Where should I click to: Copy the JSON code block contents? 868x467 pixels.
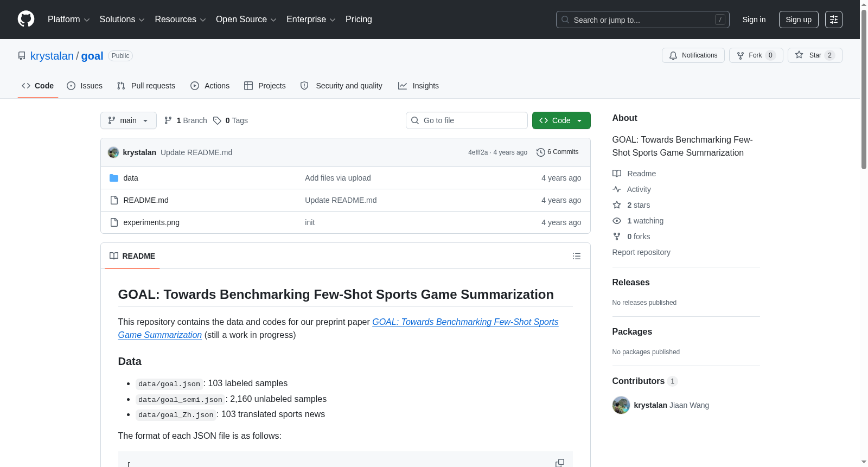[x=560, y=463]
